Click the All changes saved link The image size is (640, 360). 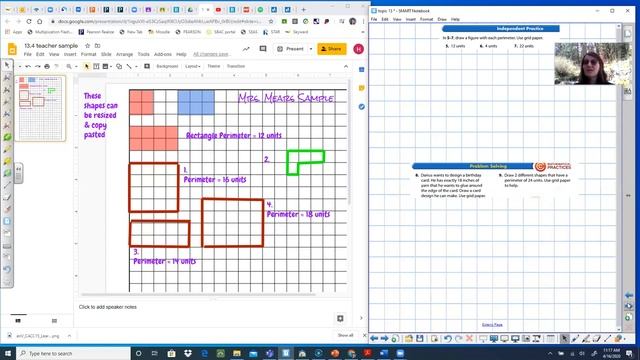click(x=211, y=54)
